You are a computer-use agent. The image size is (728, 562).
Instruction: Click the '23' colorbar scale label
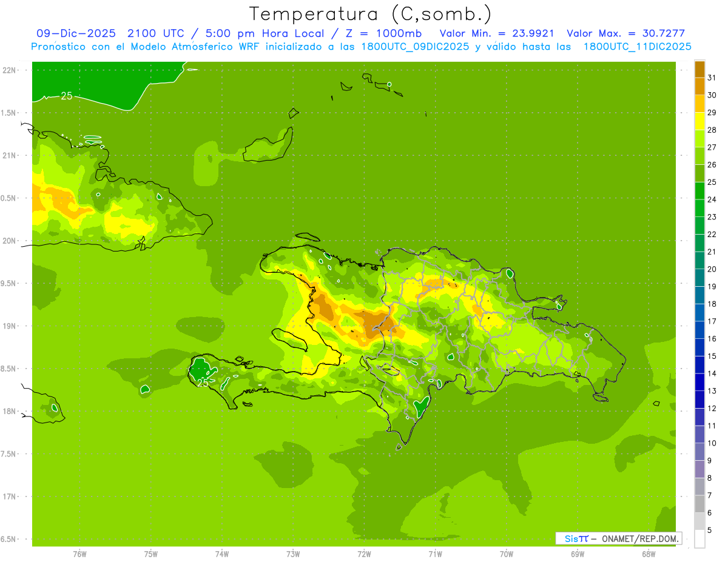pos(712,217)
